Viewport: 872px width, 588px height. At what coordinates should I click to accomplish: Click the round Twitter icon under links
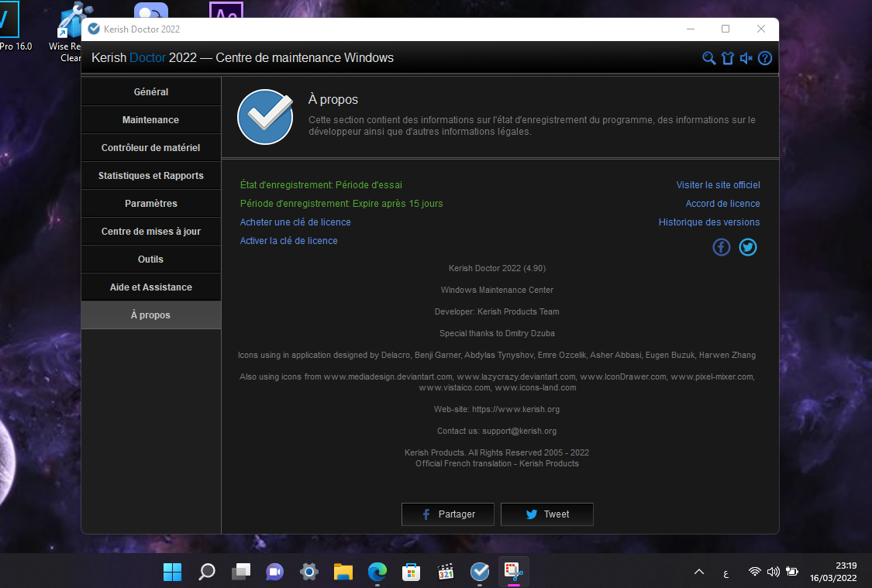pos(747,247)
